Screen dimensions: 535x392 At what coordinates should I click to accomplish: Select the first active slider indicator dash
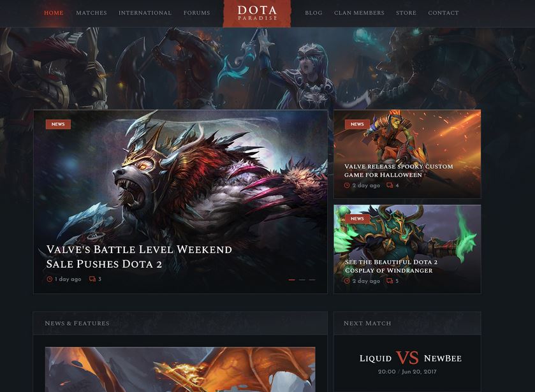pos(291,280)
